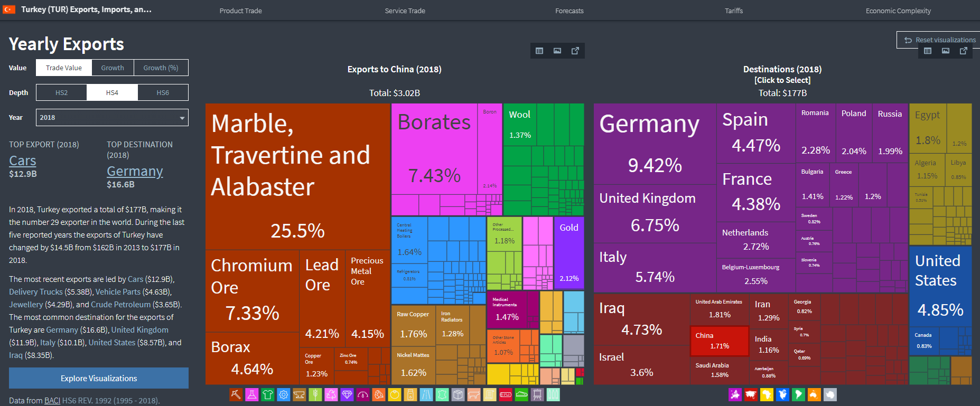Viewport: 980px width, 406px height.
Task: Toggle the Arts easel category icon
Action: [x=537, y=394]
